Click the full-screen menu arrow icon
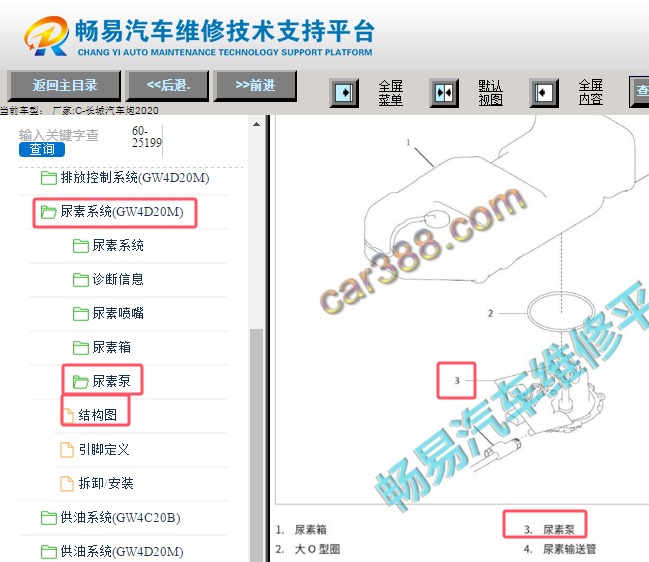The height and width of the screenshot is (562, 649). point(344,93)
